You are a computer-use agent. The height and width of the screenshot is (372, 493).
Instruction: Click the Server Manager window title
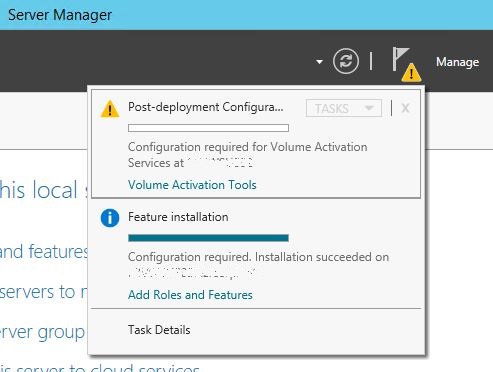(60, 15)
